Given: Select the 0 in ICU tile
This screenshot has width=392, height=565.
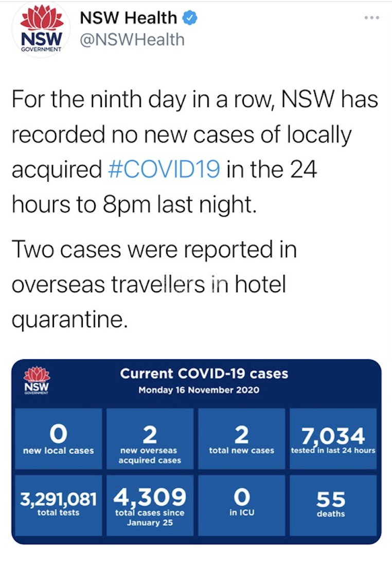Looking at the screenshot, I should [x=241, y=505].
